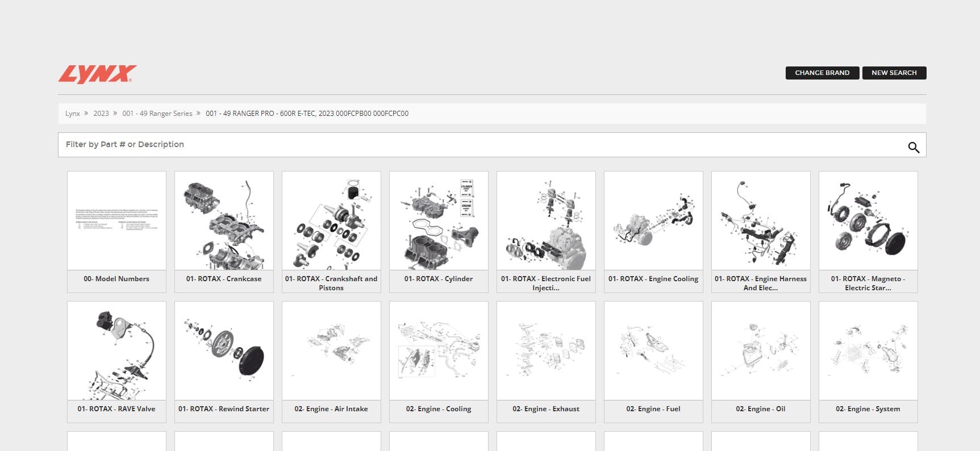The image size is (980, 451).
Task: Open the ROTAX Rewind Starter diagram
Action: tap(224, 351)
